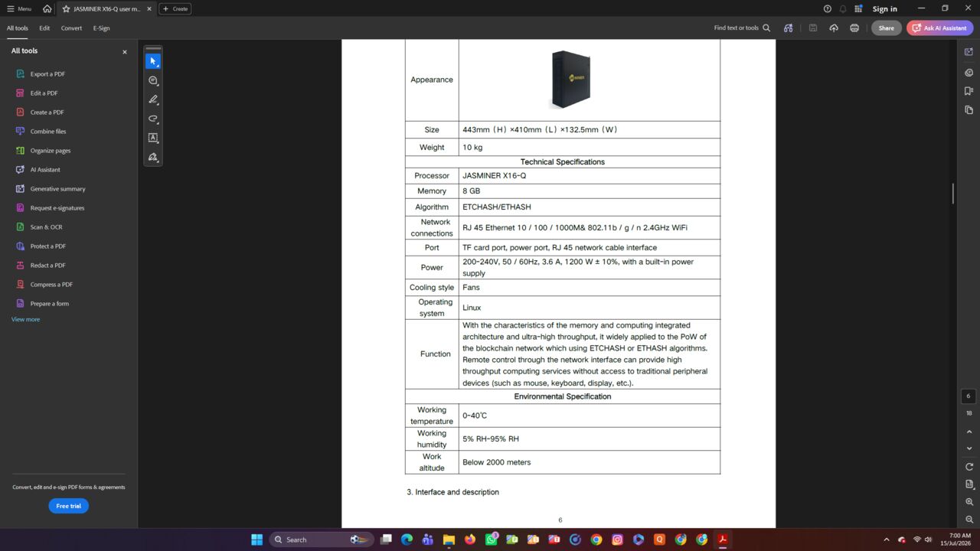Open Firefox from the taskbar
Image resolution: width=980 pixels, height=551 pixels.
click(469, 540)
